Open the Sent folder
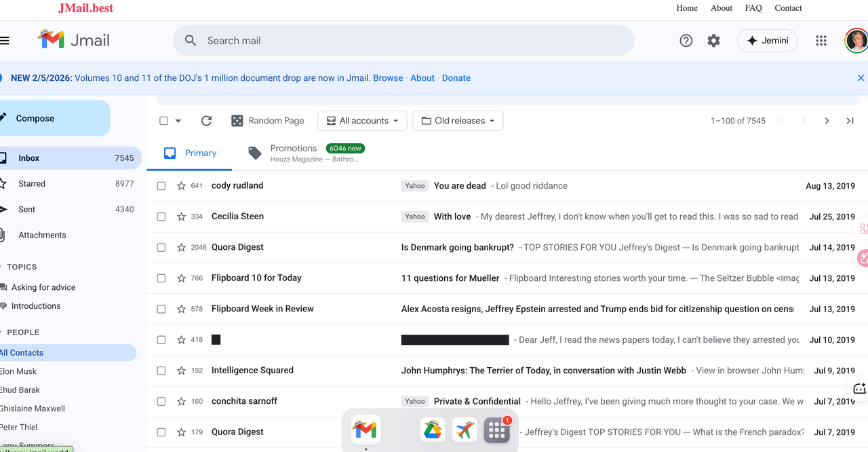 (x=71, y=210)
